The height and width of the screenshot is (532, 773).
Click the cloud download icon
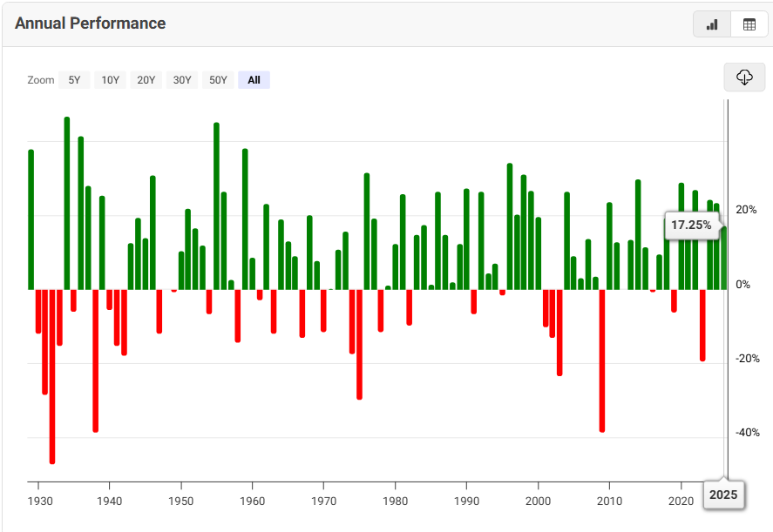click(x=744, y=77)
